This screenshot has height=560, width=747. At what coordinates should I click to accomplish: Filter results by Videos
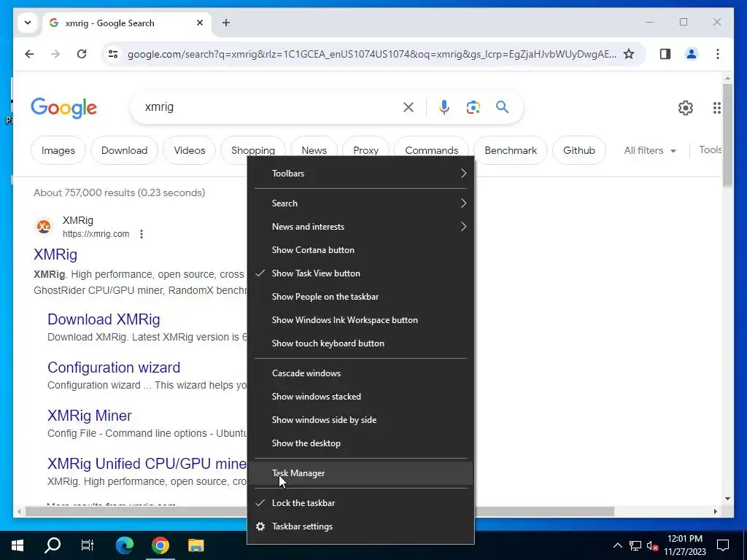189,150
